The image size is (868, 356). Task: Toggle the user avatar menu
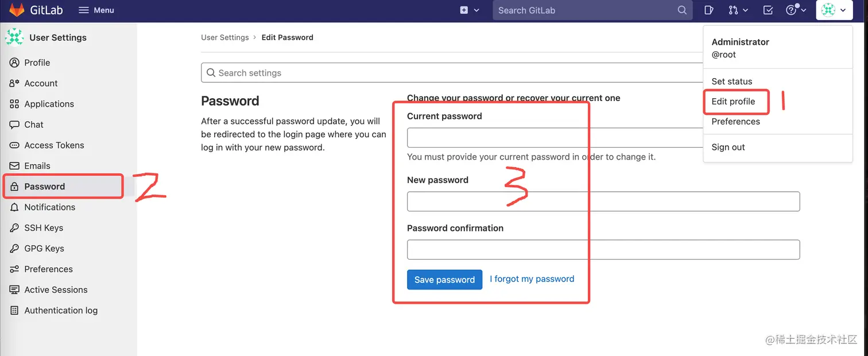click(834, 10)
